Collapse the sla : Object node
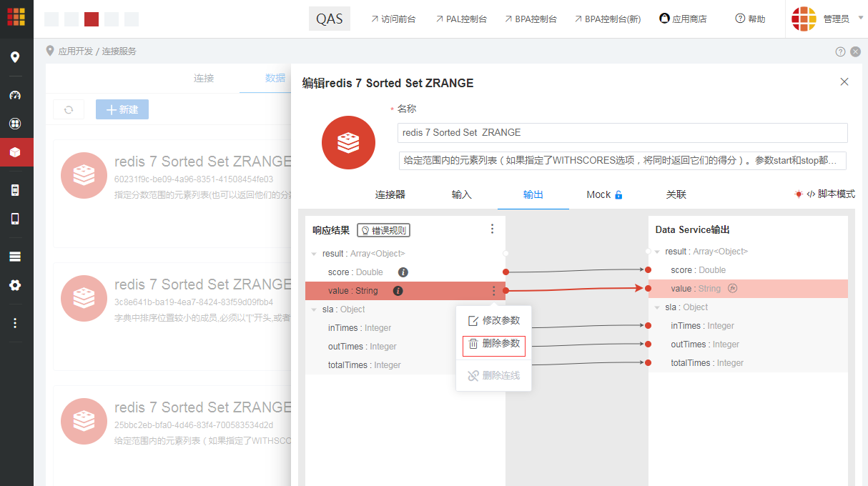Viewport: 868px width, 486px height. 315,309
